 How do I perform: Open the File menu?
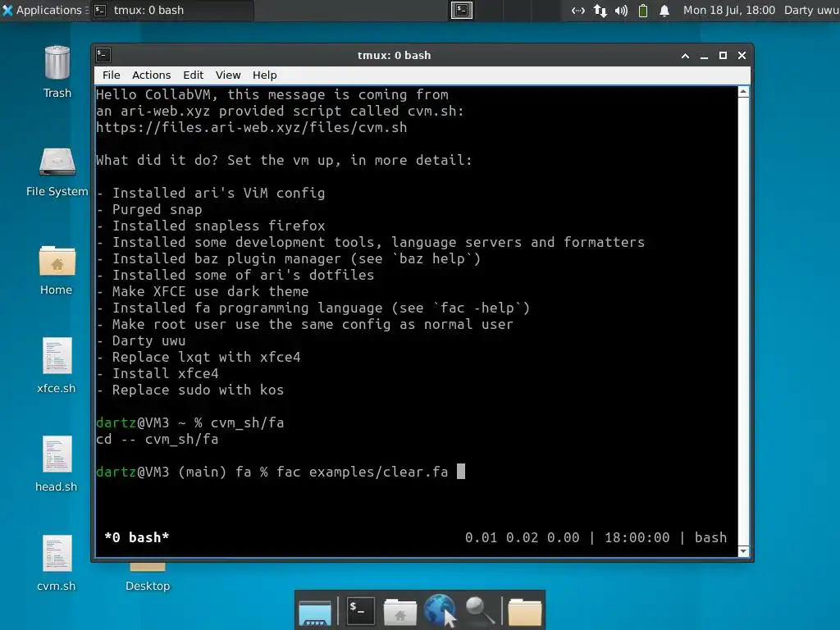pos(112,75)
